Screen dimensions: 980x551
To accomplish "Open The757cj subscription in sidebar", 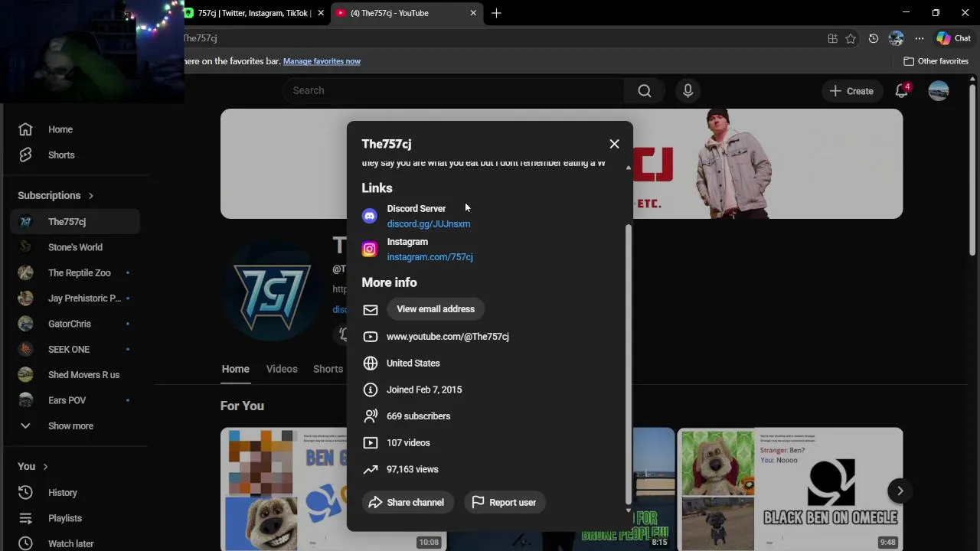I will (x=75, y=222).
